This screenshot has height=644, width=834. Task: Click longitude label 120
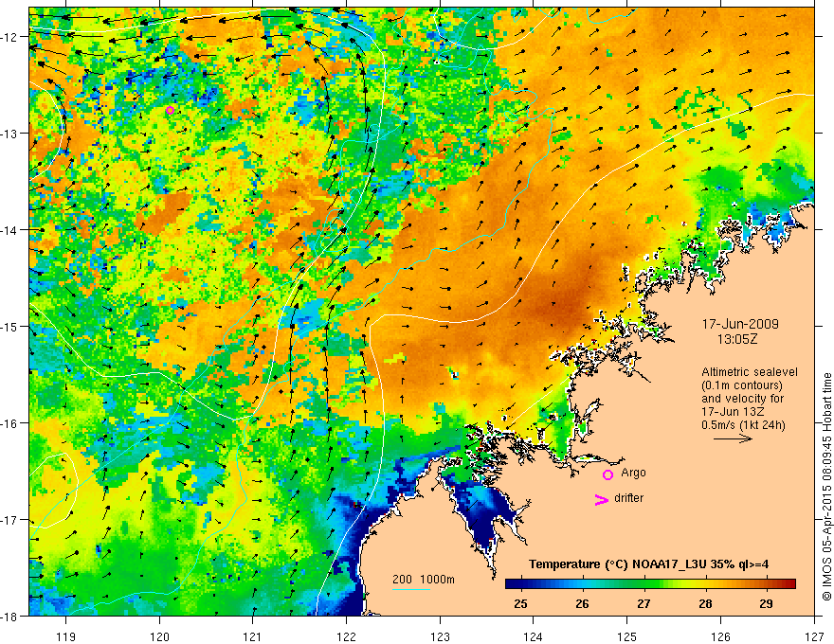159,636
